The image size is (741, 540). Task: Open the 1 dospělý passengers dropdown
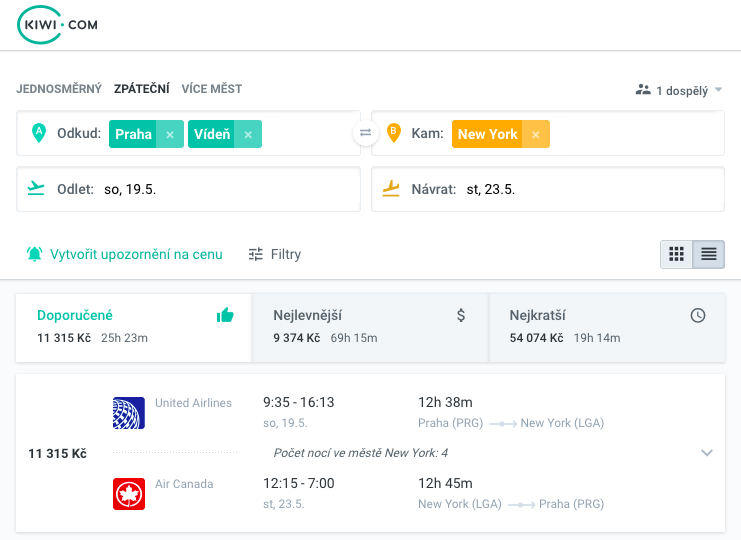coord(679,90)
